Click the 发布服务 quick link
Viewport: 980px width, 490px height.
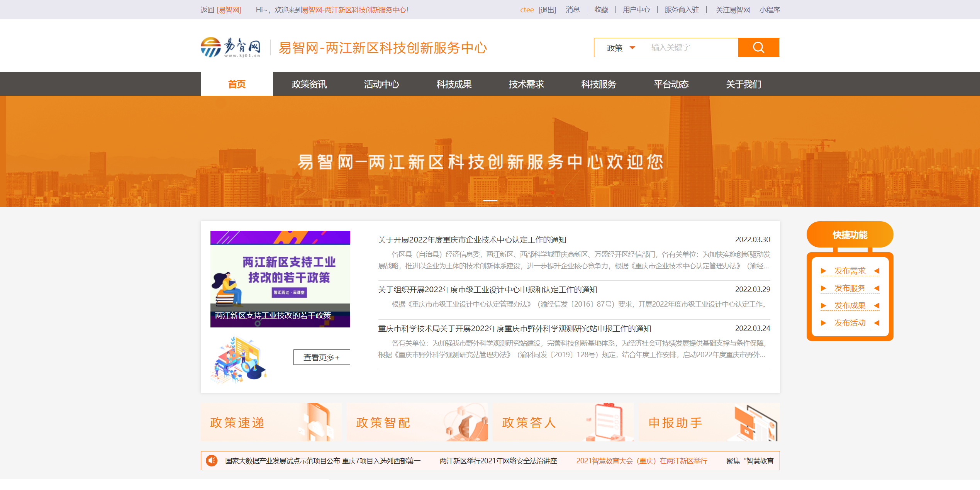pos(850,288)
